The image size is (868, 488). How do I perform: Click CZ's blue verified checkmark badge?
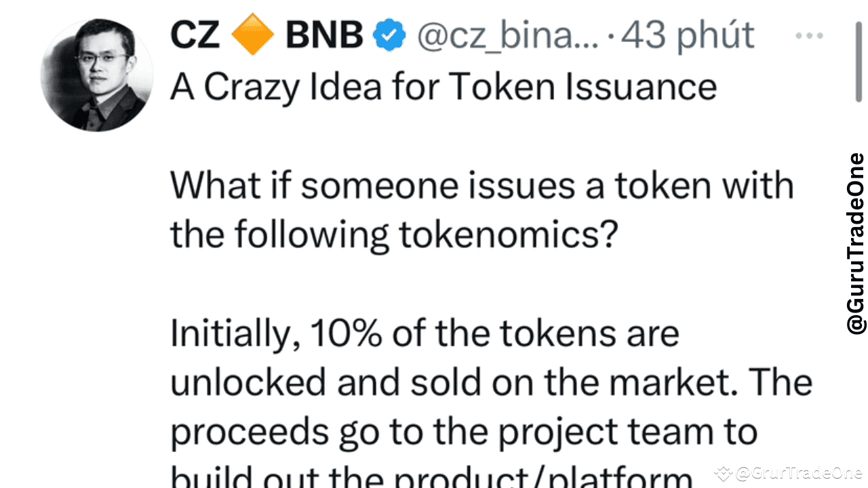point(388,35)
